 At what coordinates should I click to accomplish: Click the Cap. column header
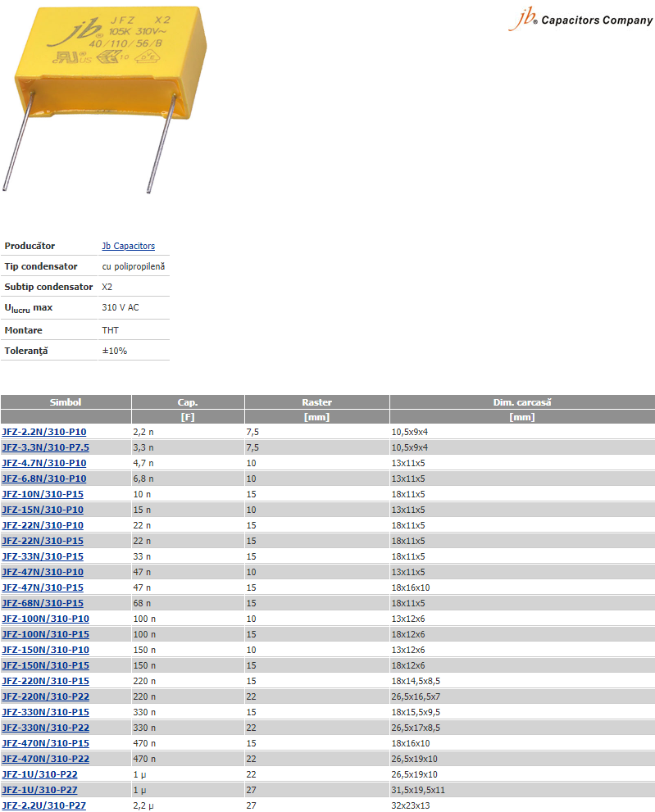pos(188,401)
